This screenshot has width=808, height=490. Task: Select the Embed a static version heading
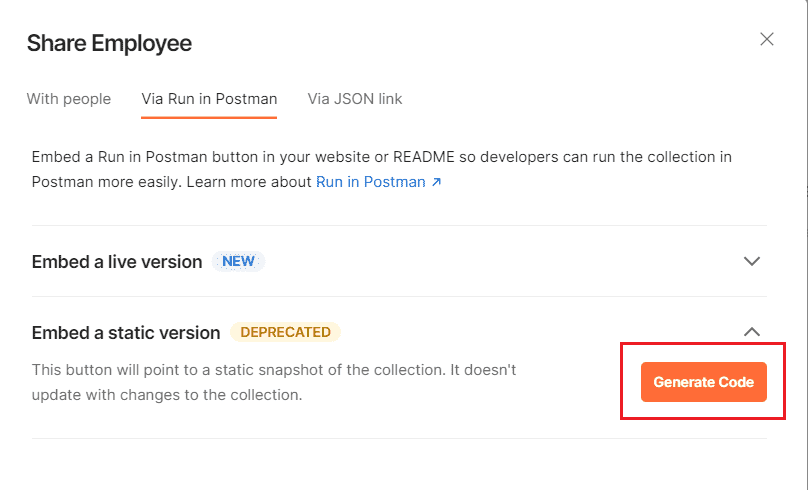pyautogui.click(x=126, y=333)
